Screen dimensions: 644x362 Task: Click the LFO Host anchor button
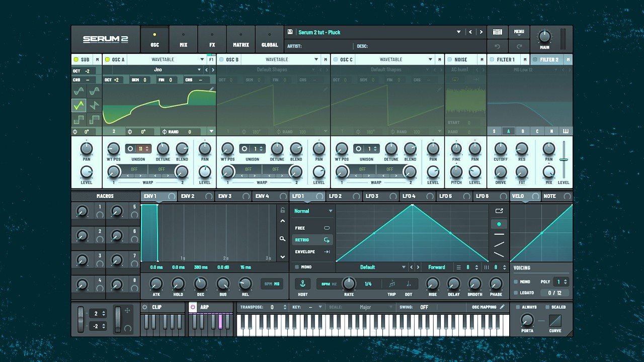303,284
